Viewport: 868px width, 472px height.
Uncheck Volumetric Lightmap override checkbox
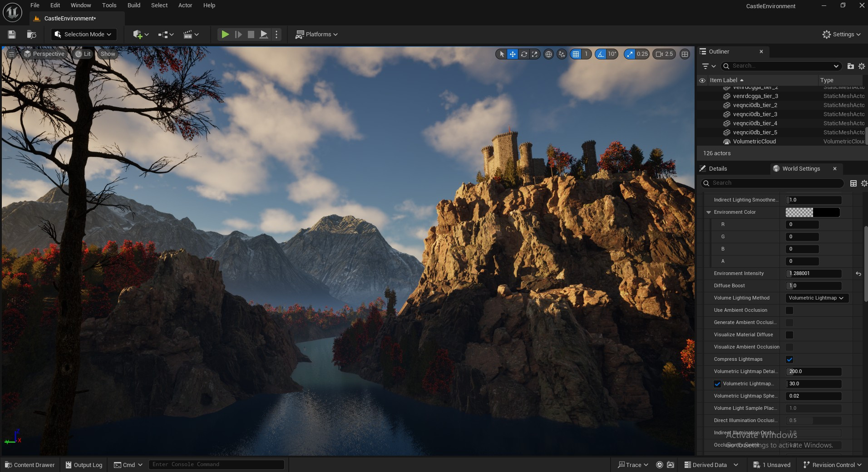tap(717, 384)
